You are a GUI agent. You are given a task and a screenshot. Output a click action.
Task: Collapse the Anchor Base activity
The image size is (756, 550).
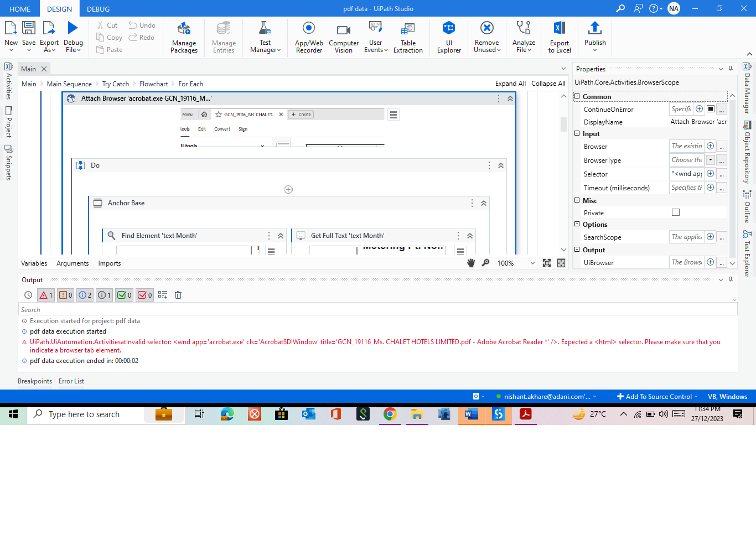(x=484, y=203)
